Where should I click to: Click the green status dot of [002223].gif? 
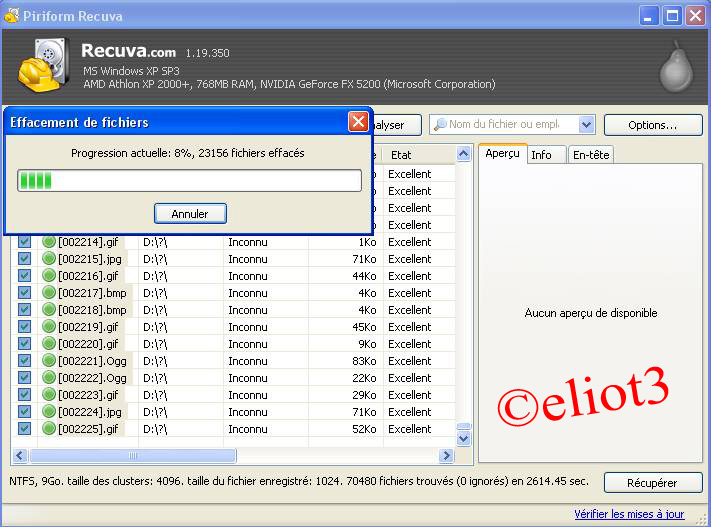pos(49,395)
